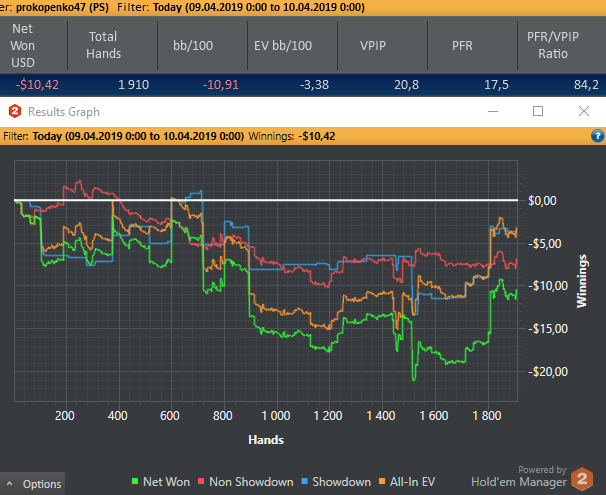Viewport: 606px width, 495px height.
Task: Open the blue help question mark icon
Action: click(597, 136)
